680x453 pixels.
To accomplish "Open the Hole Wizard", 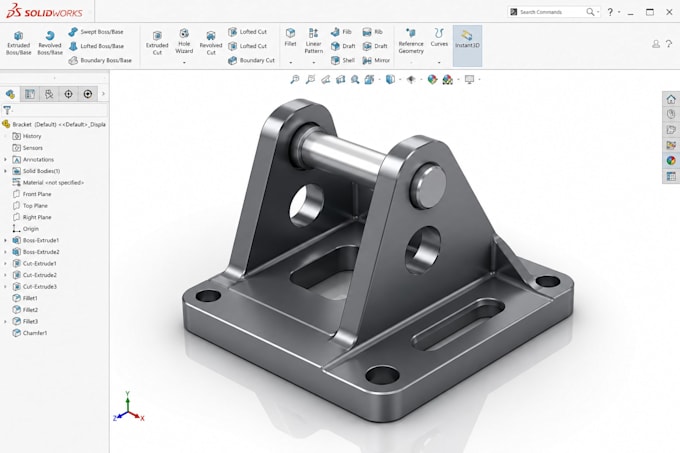I will click(184, 42).
